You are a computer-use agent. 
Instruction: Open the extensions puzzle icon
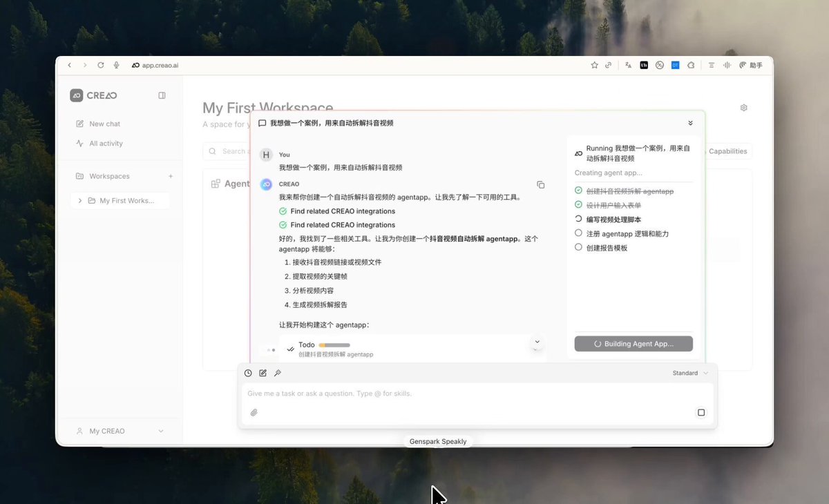[692, 65]
